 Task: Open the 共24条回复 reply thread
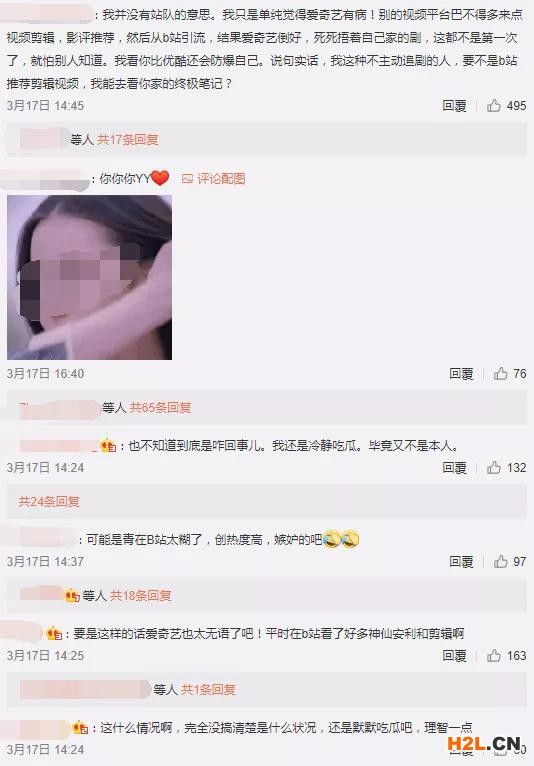click(x=49, y=501)
